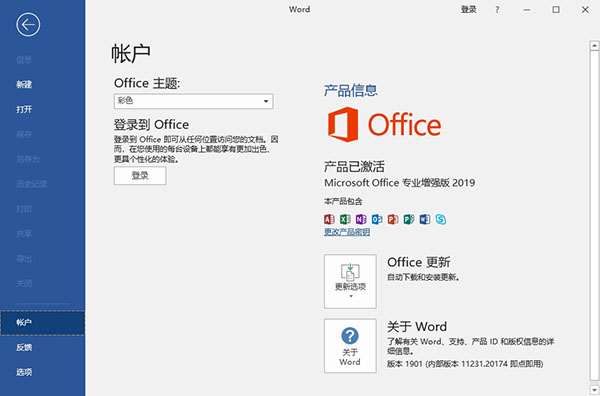Select 打开 in the sidebar
The image size is (600, 396).
24,109
